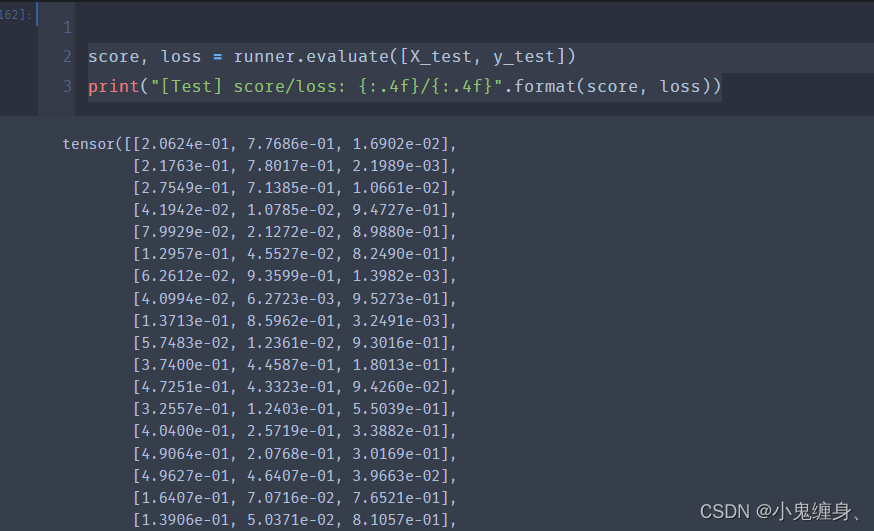Image resolution: width=874 pixels, height=531 pixels.
Task: Select output row starting with 4.9627e-01
Action: pyautogui.click(x=294, y=476)
